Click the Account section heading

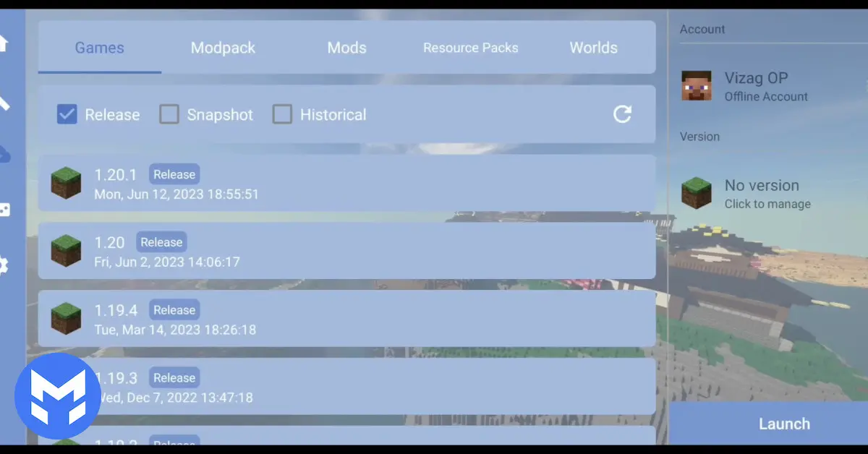click(702, 30)
